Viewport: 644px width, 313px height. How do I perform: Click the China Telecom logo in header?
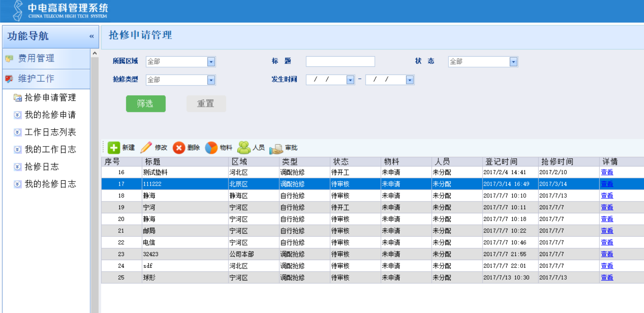17,11
